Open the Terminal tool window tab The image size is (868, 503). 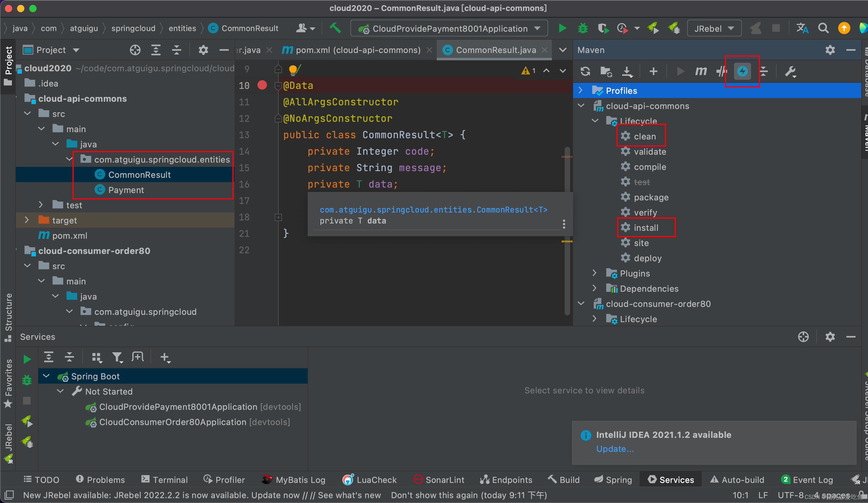[165, 479]
